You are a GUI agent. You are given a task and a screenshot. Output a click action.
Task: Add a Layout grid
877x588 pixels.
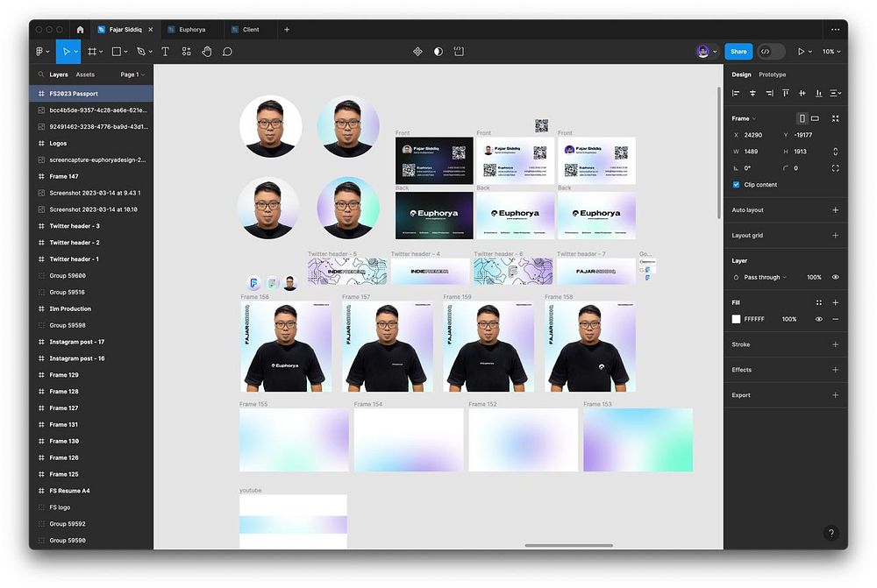[835, 236]
